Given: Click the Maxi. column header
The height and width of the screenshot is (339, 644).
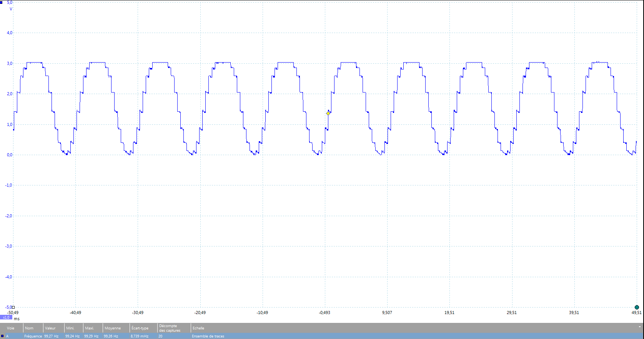Looking at the screenshot, I should tap(90, 328).
